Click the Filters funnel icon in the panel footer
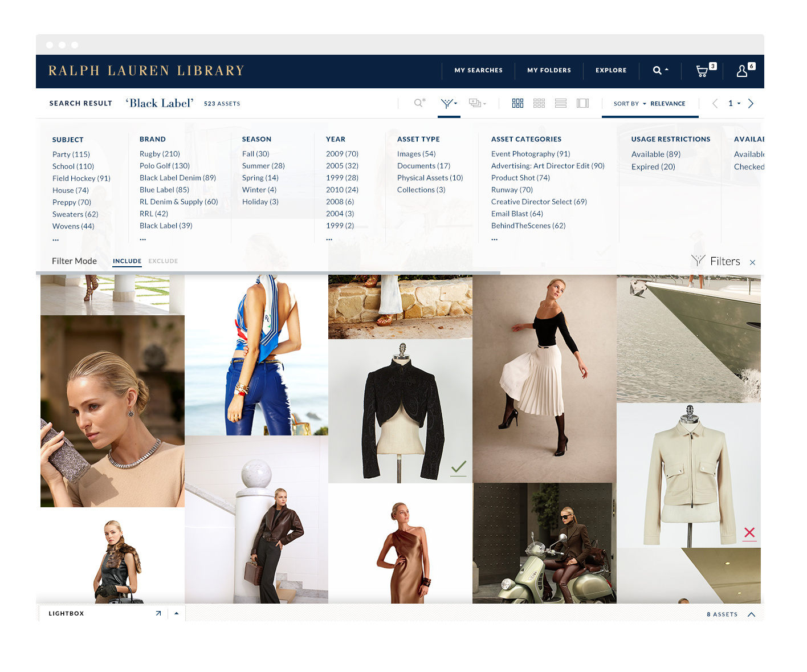 698,260
